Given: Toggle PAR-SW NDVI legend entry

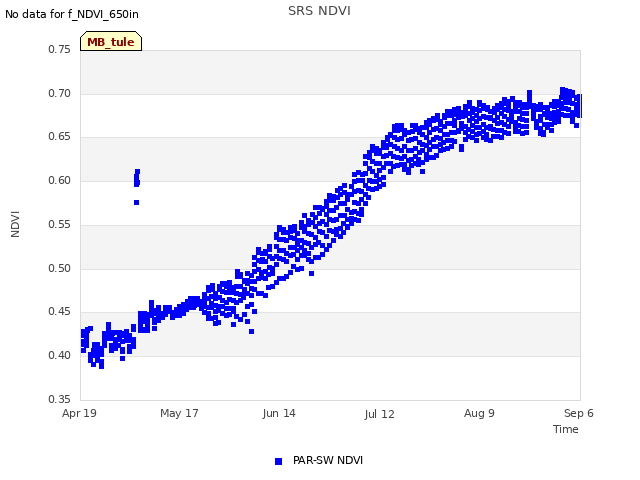Looking at the screenshot, I should pyautogui.click(x=319, y=461).
